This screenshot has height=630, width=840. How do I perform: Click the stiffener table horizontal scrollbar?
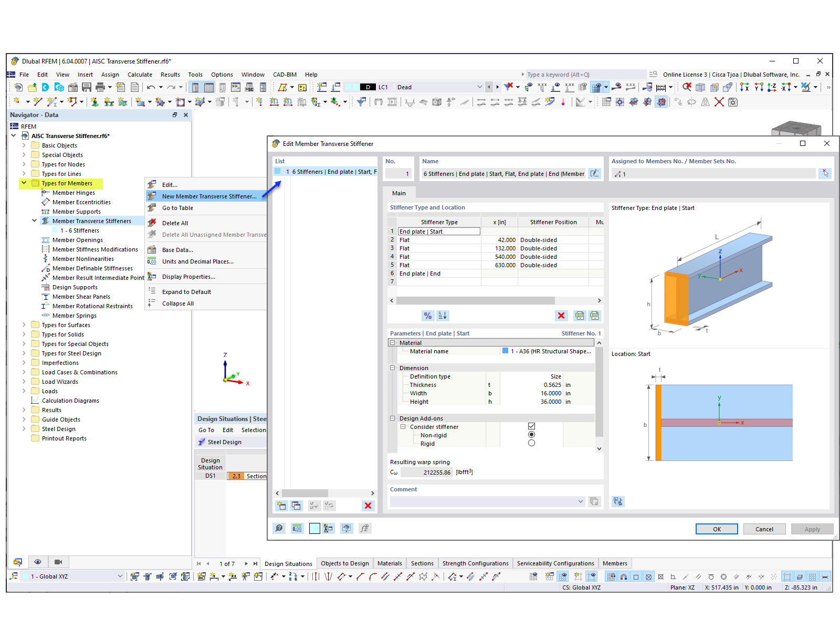coord(475,301)
